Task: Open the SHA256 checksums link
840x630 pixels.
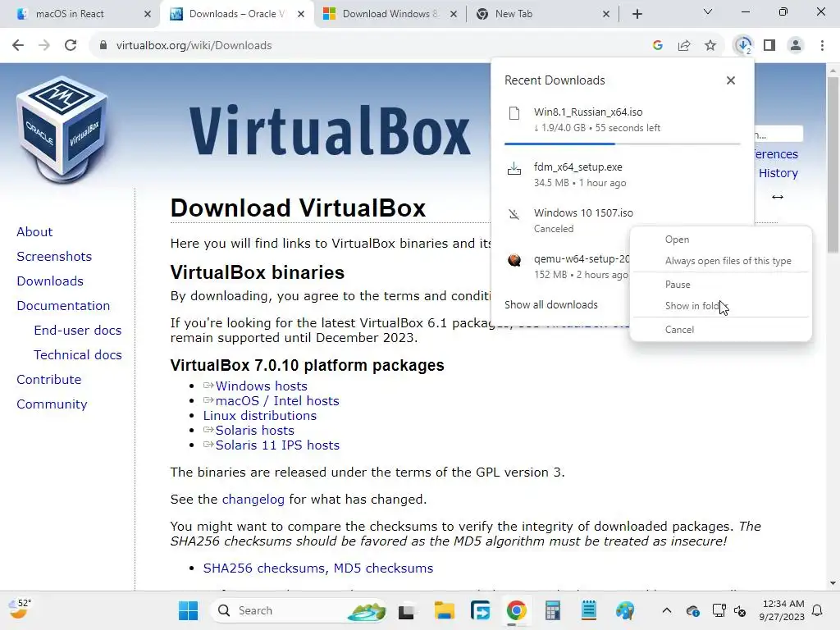Action: tap(264, 568)
